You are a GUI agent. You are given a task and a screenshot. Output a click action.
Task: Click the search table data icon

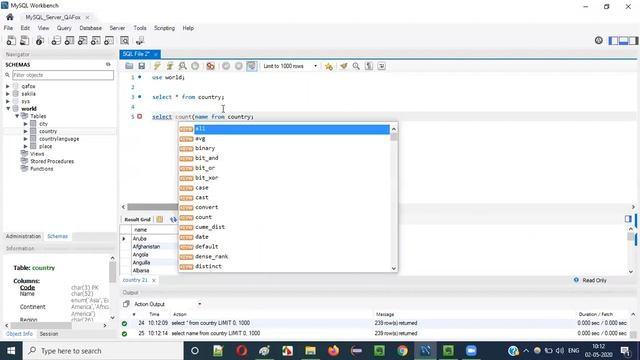coord(124,40)
